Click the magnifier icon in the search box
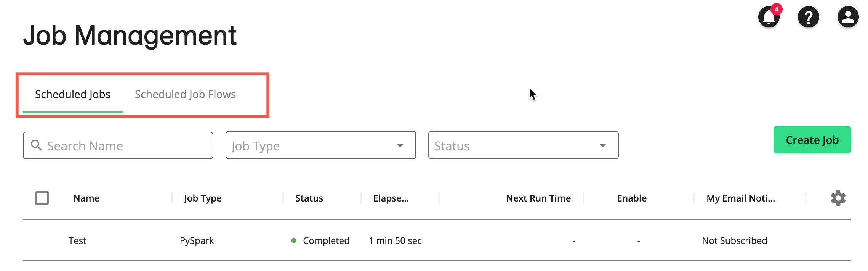This screenshot has height=271, width=868. [36, 145]
